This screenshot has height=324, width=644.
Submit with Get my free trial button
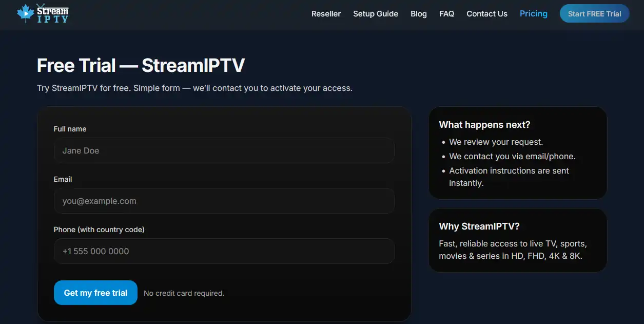pos(95,293)
